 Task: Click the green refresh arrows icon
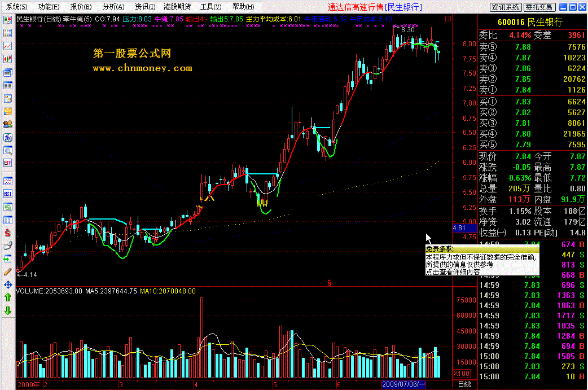coord(7,207)
